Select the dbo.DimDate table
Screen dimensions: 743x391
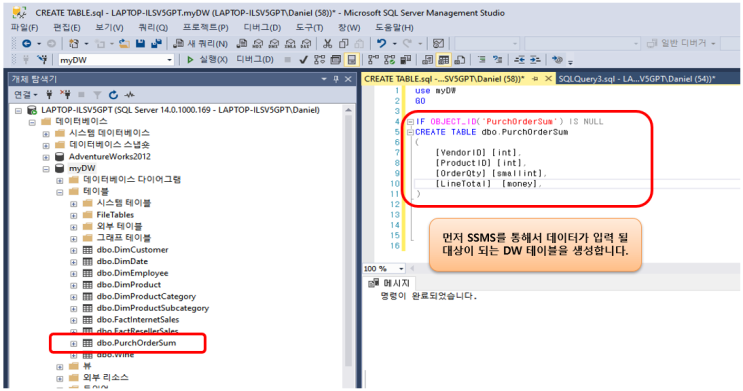(x=122, y=261)
